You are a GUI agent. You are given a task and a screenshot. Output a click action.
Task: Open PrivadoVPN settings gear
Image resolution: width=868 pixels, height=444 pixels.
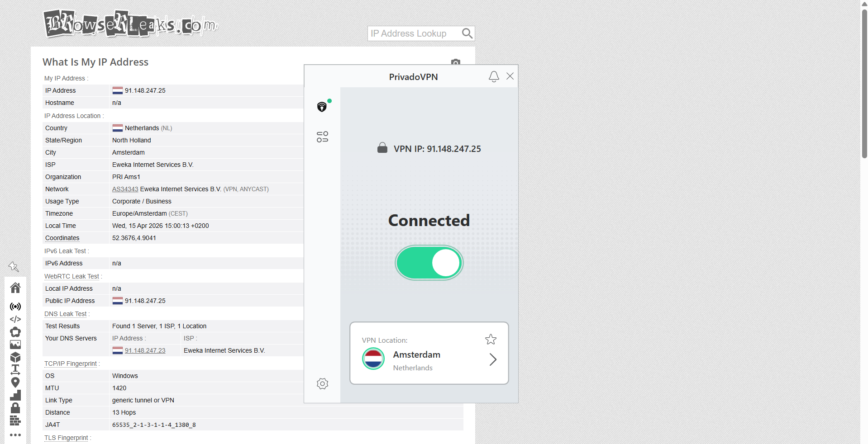[323, 383]
